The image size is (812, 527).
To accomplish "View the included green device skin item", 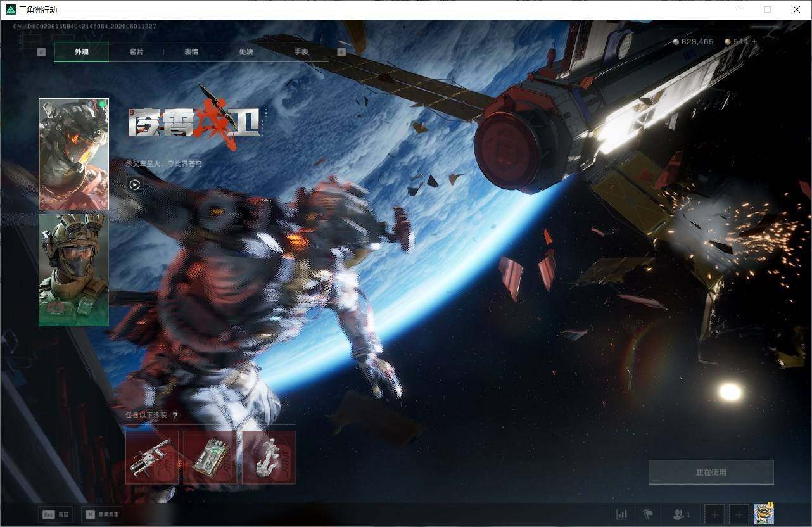I will coord(210,457).
